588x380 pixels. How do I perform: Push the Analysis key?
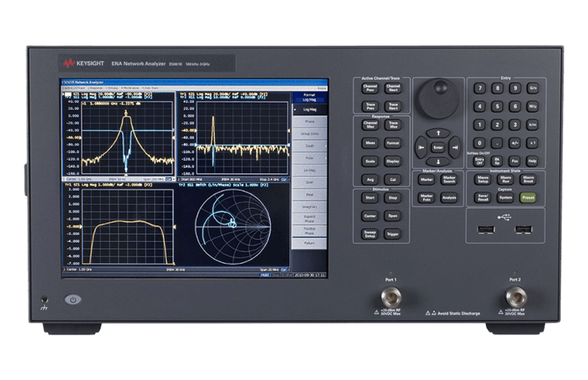450,198
